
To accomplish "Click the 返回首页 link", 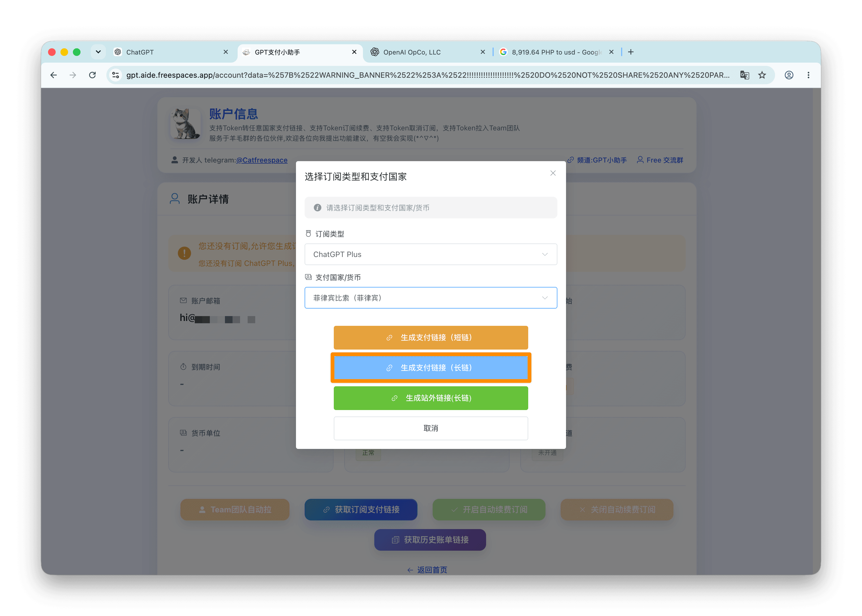I will [427, 570].
